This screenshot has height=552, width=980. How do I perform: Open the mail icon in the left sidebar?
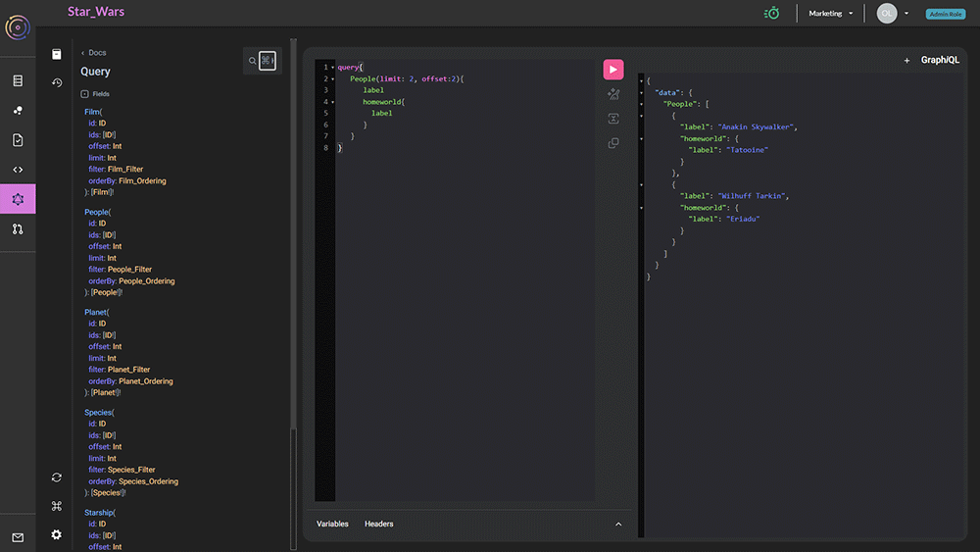tap(18, 537)
